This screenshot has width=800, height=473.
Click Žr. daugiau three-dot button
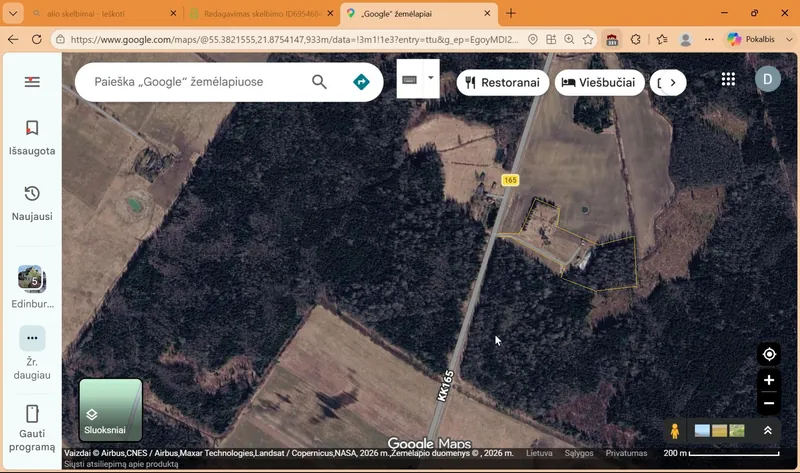[32, 338]
